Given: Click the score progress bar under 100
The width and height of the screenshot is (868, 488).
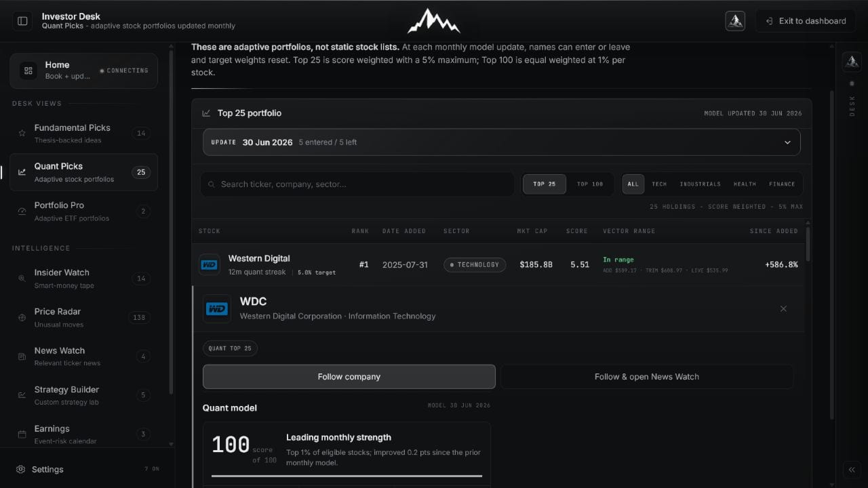Looking at the screenshot, I should [x=347, y=476].
